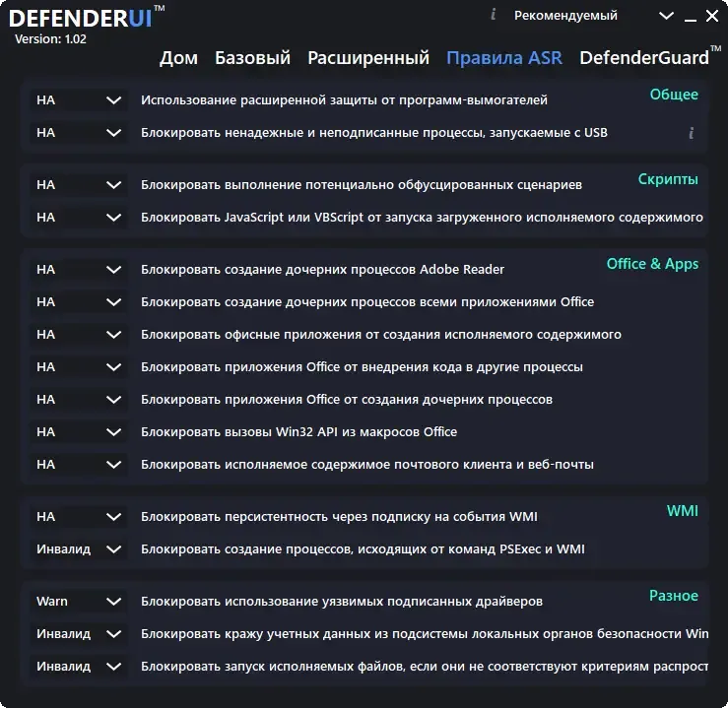Viewport: 728px width, 708px height.
Task: Go to the Расширенный tab
Action: coord(368,58)
